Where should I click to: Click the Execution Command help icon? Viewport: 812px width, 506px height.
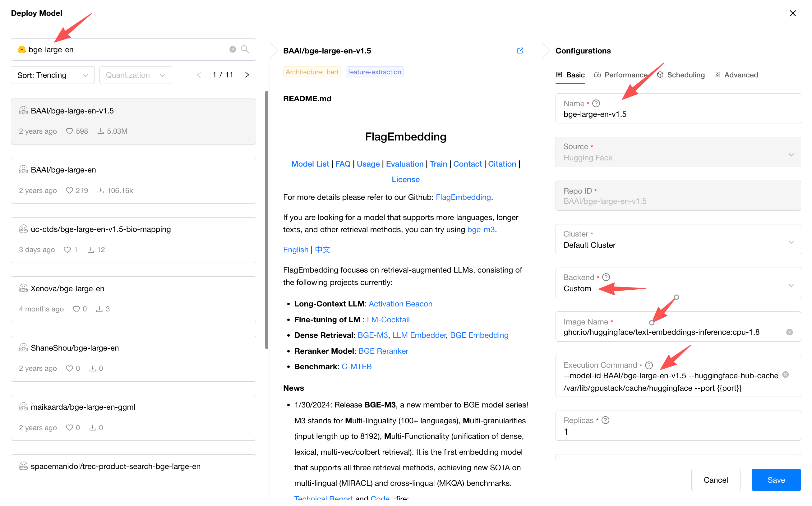tap(649, 365)
